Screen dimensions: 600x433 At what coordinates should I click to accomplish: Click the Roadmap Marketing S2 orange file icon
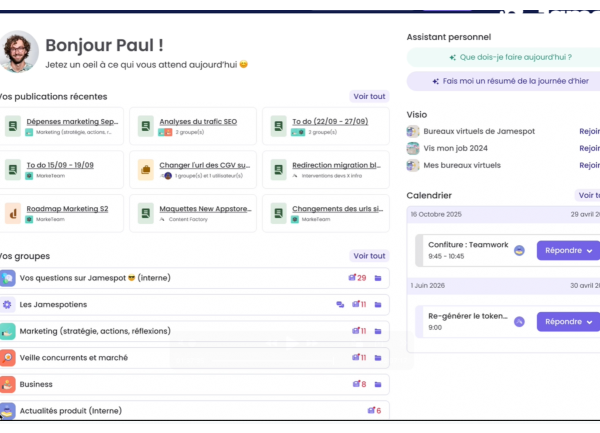(x=13, y=213)
